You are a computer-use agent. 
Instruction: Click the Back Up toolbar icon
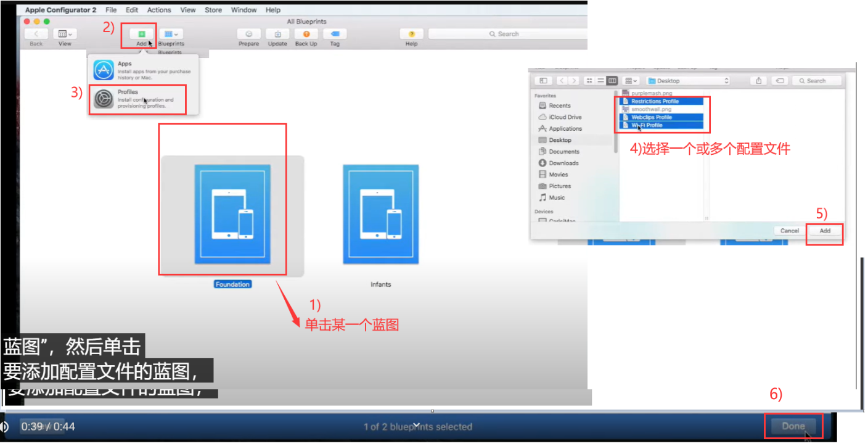306,34
